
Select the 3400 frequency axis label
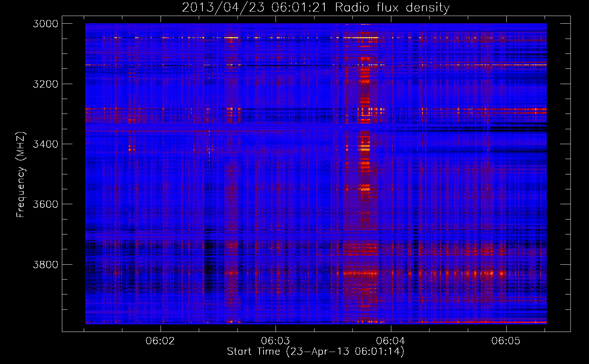(x=46, y=144)
